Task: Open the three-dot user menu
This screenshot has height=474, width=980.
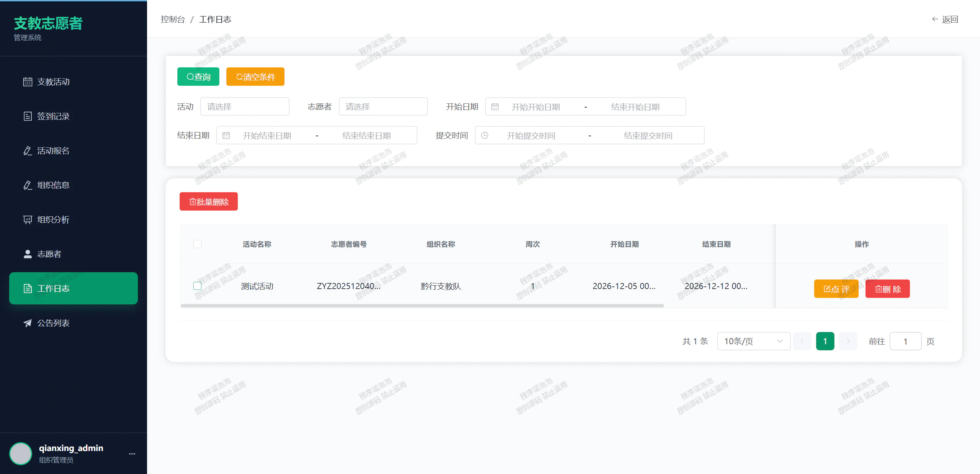Action: 132,454
